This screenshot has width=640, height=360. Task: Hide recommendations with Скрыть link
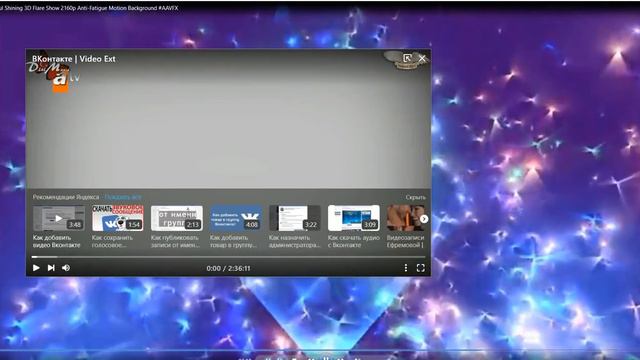[x=416, y=197]
